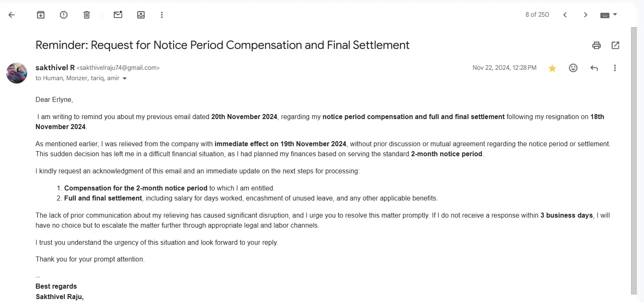Open the toolbar's more options menu
644x302 pixels.
pyautogui.click(x=162, y=15)
